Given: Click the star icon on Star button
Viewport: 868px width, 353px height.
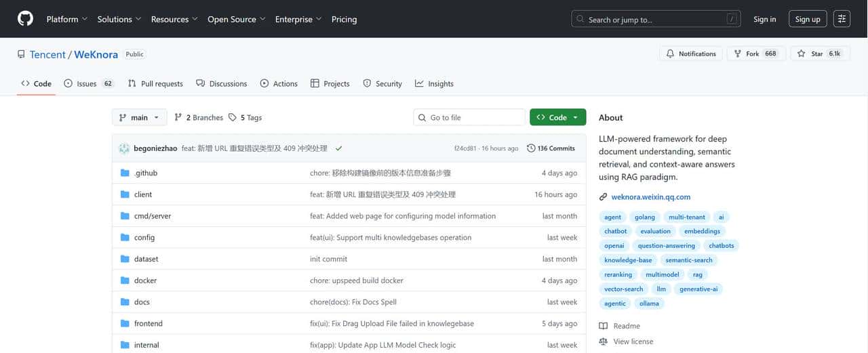Looking at the screenshot, I should (802, 54).
